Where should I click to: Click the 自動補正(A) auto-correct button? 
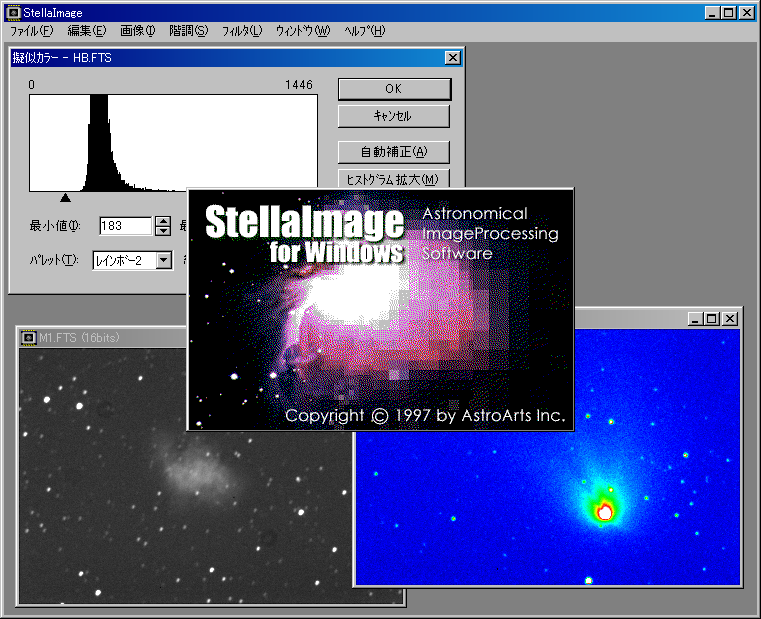click(393, 152)
